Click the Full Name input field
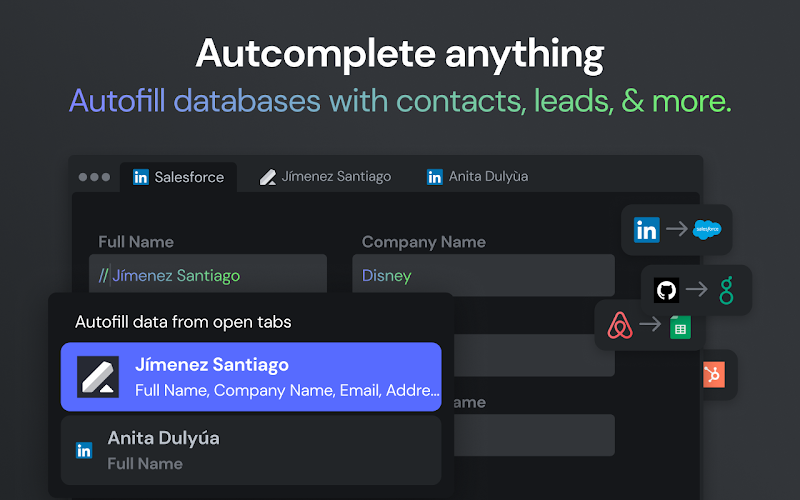The height and width of the screenshot is (500, 800). [208, 274]
